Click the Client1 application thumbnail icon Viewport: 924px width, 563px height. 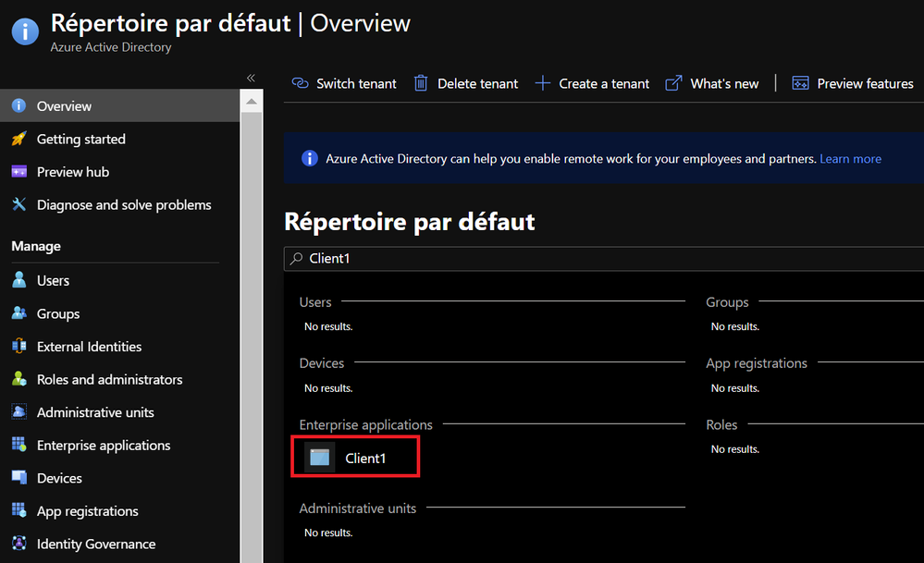319,458
